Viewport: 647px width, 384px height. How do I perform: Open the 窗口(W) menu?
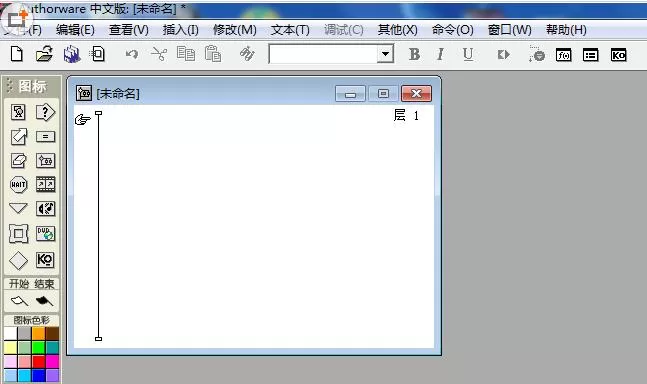tap(510, 30)
